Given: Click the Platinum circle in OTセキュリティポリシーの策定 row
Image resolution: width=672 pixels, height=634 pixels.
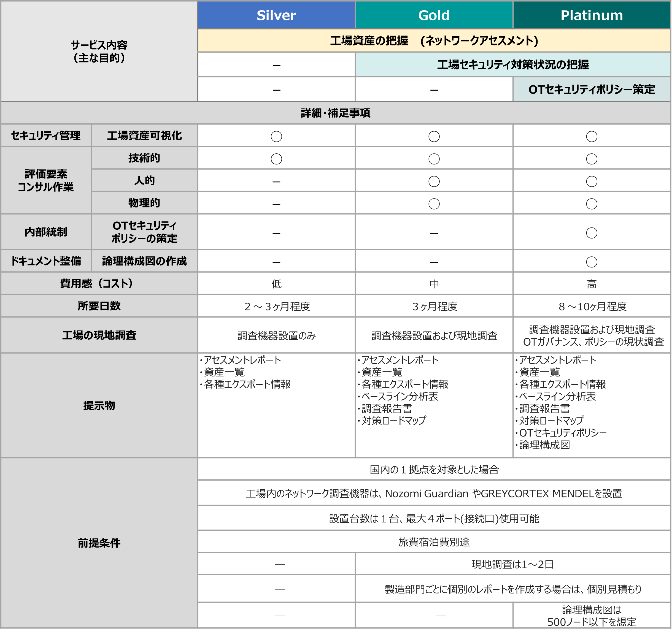Looking at the screenshot, I should pos(592,233).
